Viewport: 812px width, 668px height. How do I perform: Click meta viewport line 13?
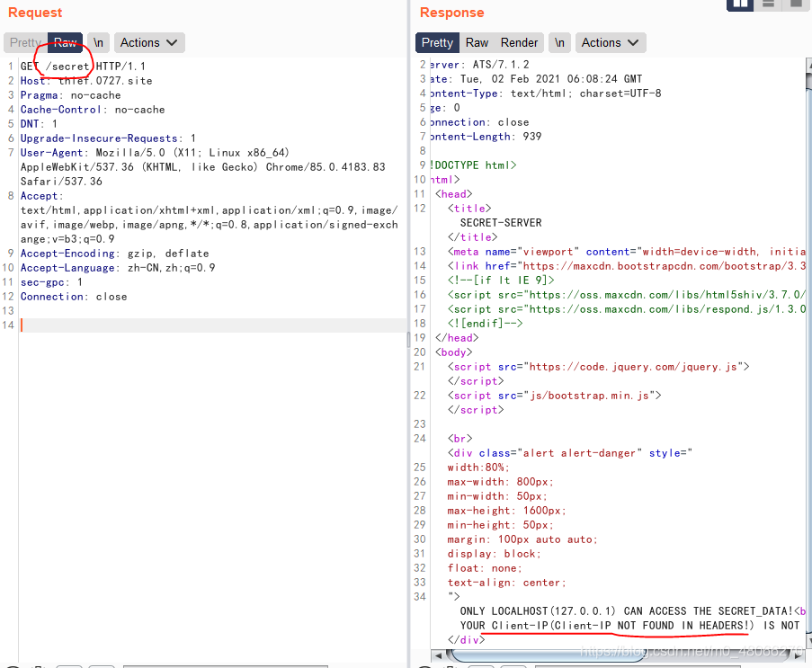pos(627,252)
